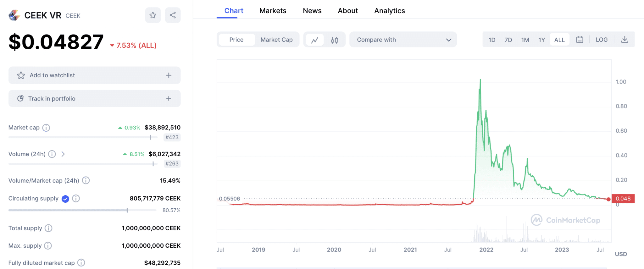Switch to Analytics tab
This screenshot has height=269, width=644.
(390, 11)
